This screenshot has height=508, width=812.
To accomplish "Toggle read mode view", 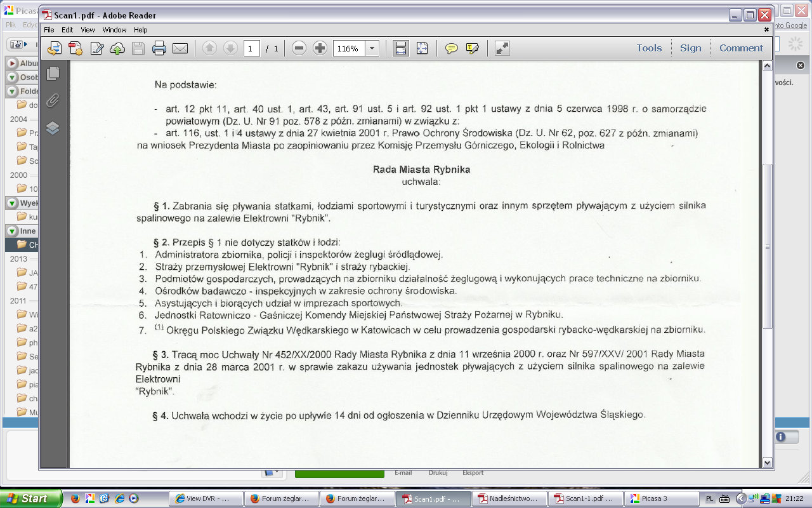I will [502, 48].
